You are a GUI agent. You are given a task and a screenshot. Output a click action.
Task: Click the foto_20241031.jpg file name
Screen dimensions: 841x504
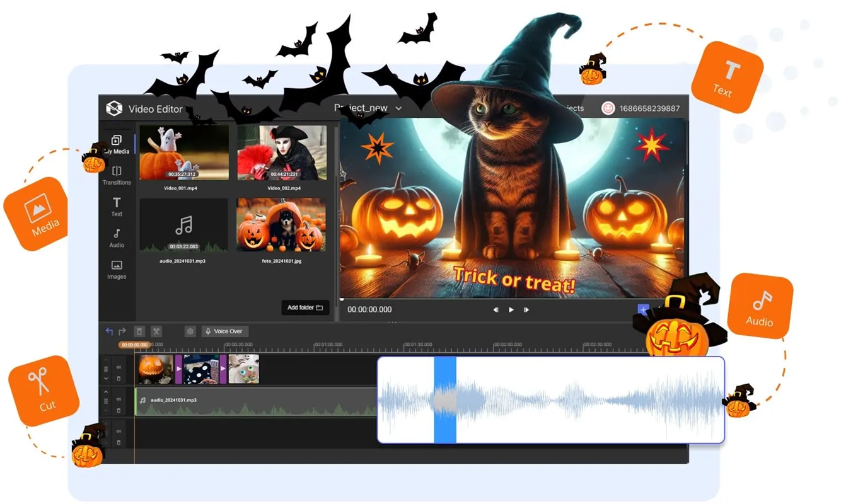coord(281,260)
